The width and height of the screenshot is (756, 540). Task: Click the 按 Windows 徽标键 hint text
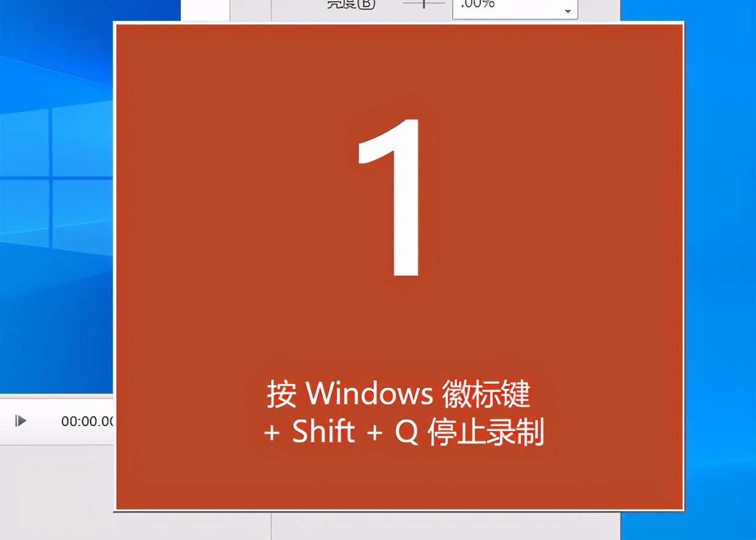pyautogui.click(x=398, y=393)
